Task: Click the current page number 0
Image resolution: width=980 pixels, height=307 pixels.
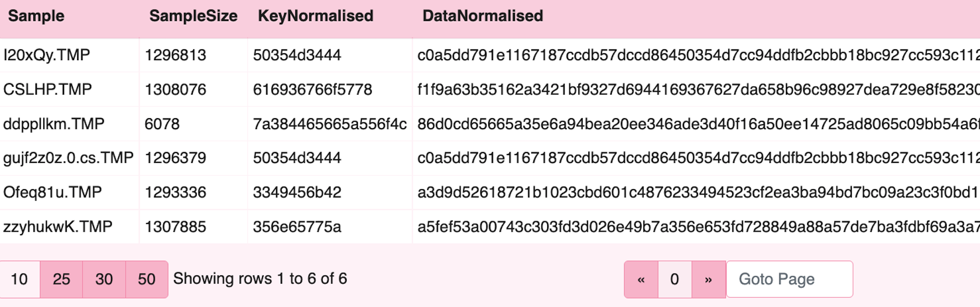Action: [x=675, y=279]
